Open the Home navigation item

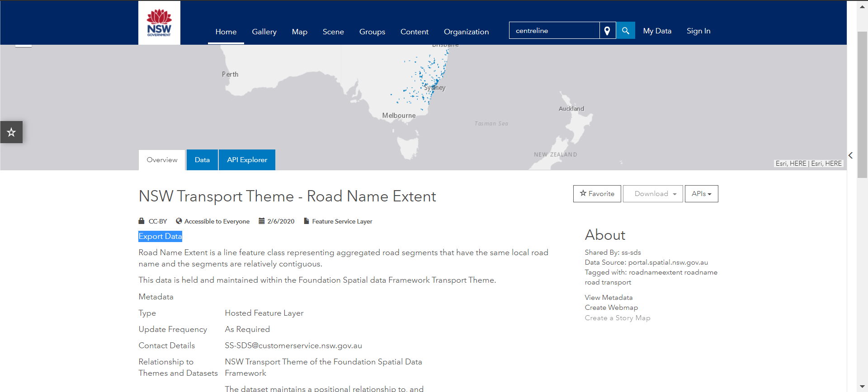pos(226,32)
